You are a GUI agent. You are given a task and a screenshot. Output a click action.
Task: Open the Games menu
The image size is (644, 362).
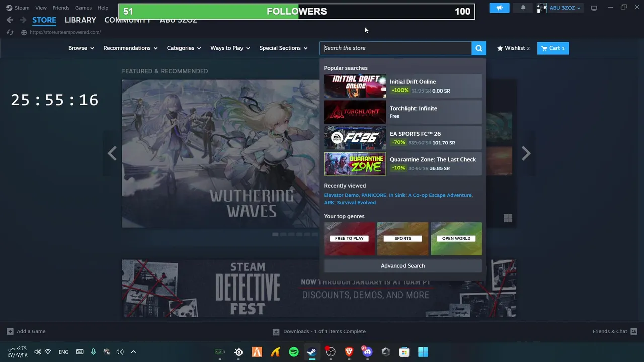(x=83, y=8)
